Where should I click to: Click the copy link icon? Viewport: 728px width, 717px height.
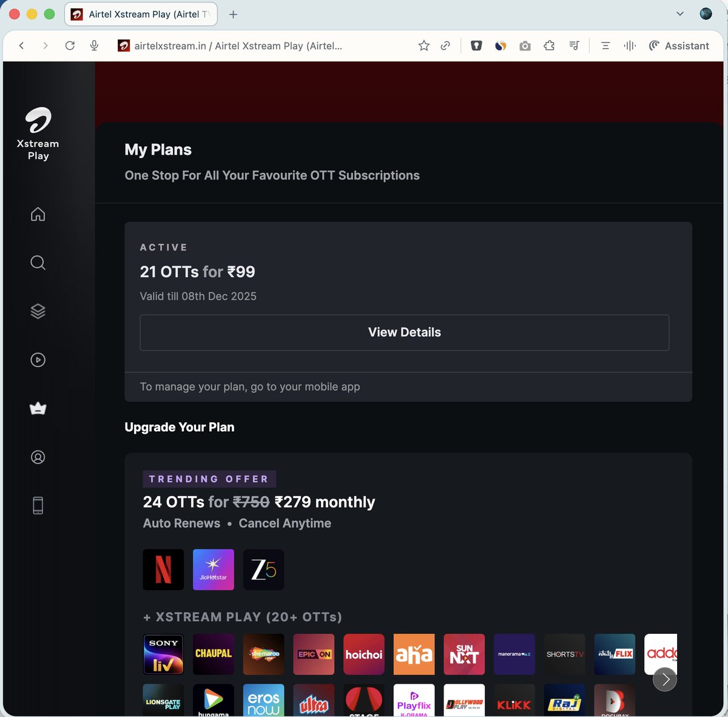pos(445,45)
